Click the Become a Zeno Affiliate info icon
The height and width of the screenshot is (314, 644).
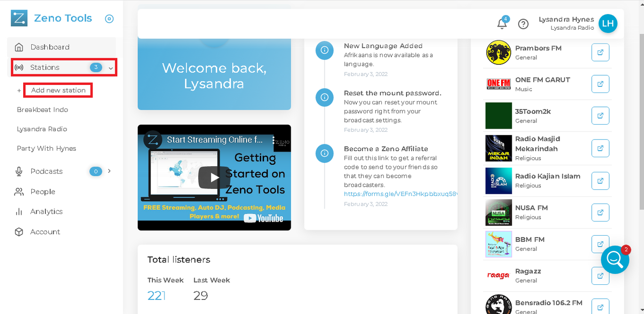(325, 153)
